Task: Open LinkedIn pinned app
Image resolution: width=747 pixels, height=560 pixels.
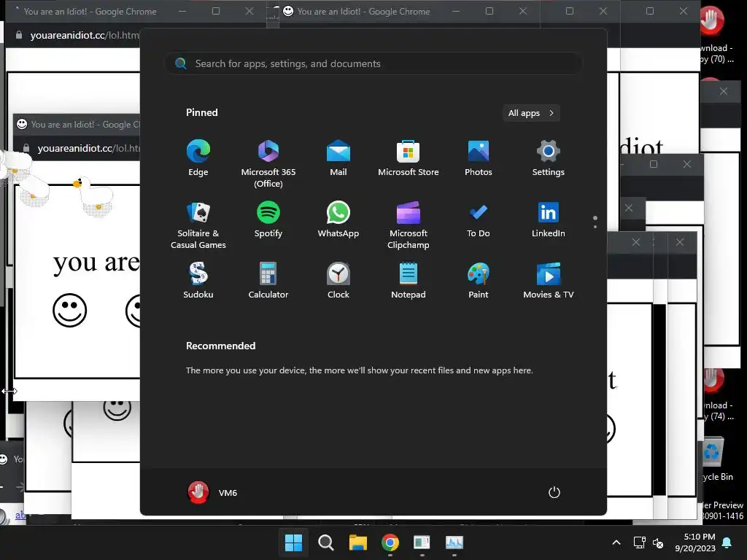Action: point(549,219)
